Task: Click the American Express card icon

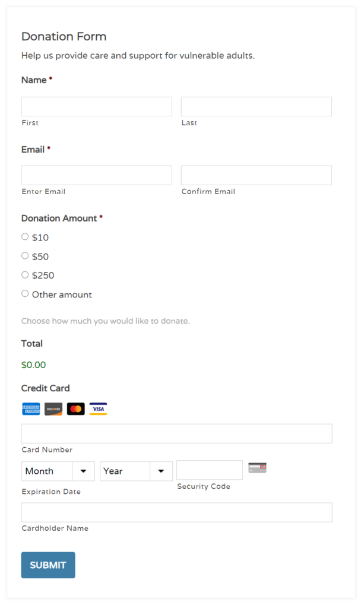Action: pyautogui.click(x=30, y=408)
